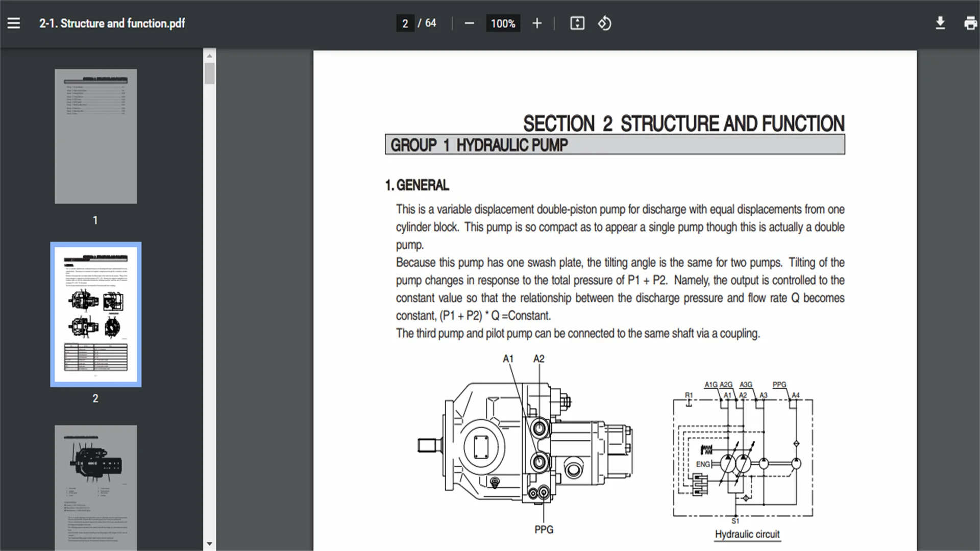Click the total page count 64

[x=431, y=23]
